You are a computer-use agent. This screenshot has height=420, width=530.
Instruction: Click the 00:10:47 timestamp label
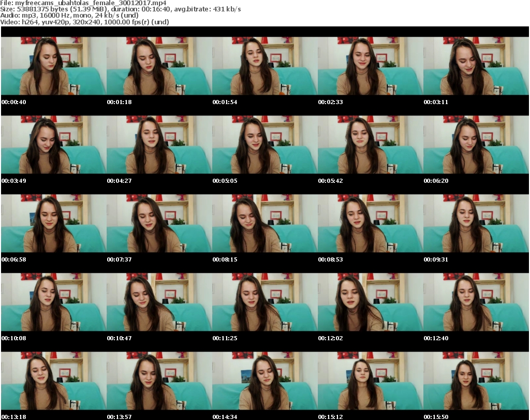tap(120, 338)
